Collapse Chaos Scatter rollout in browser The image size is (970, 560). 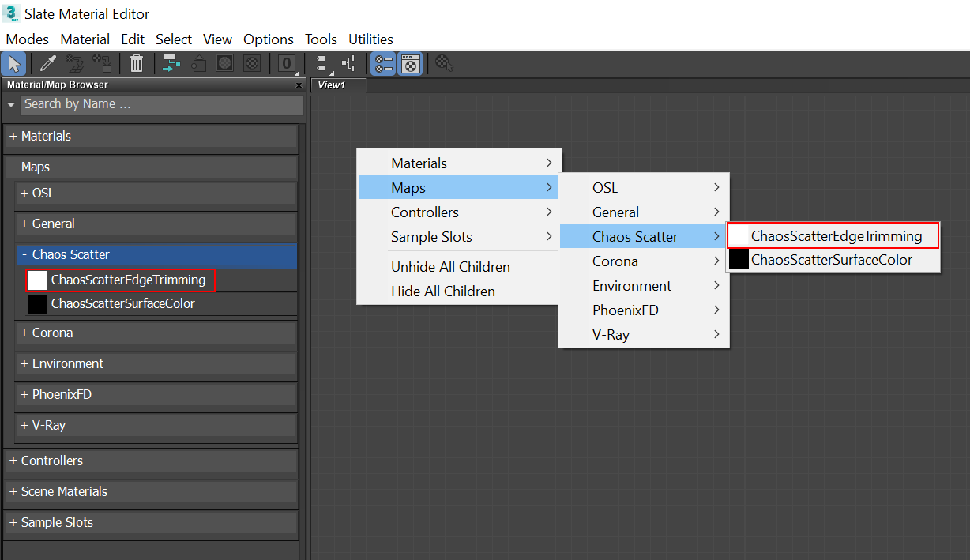(156, 254)
